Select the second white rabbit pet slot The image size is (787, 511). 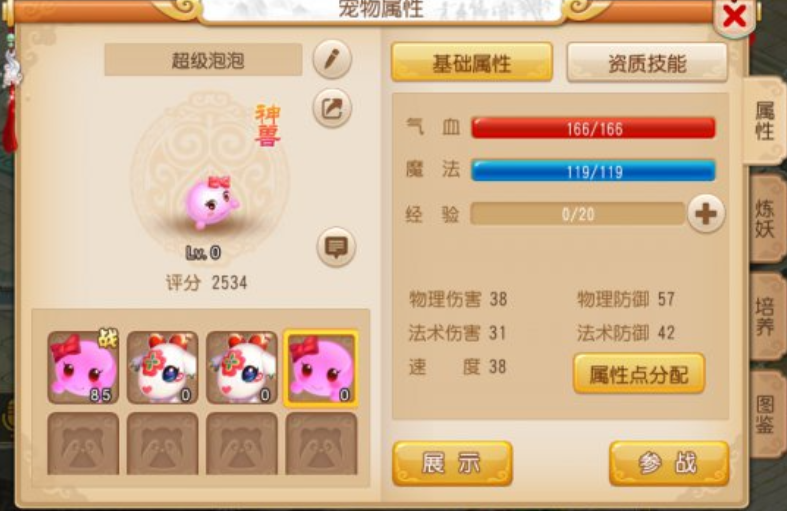tap(242, 367)
